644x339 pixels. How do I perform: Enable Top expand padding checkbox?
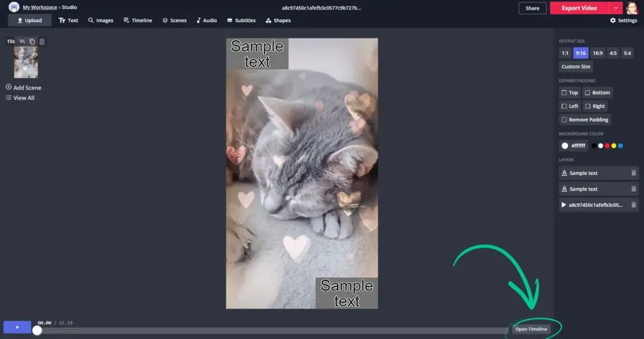[565, 92]
